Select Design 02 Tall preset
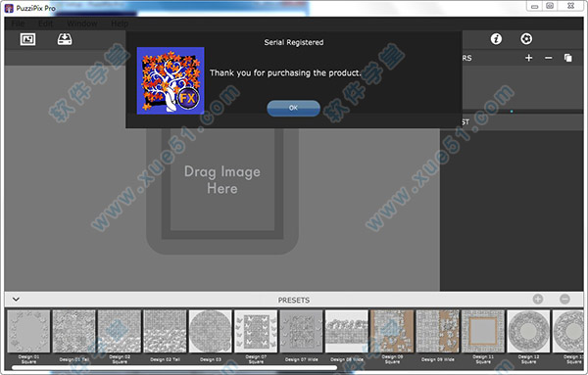 point(165,331)
